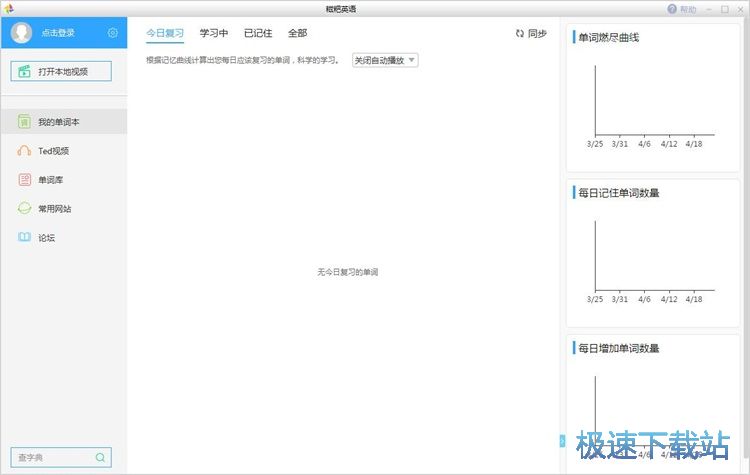Close the application window
Screen dimensions: 750x475
[740, 9]
